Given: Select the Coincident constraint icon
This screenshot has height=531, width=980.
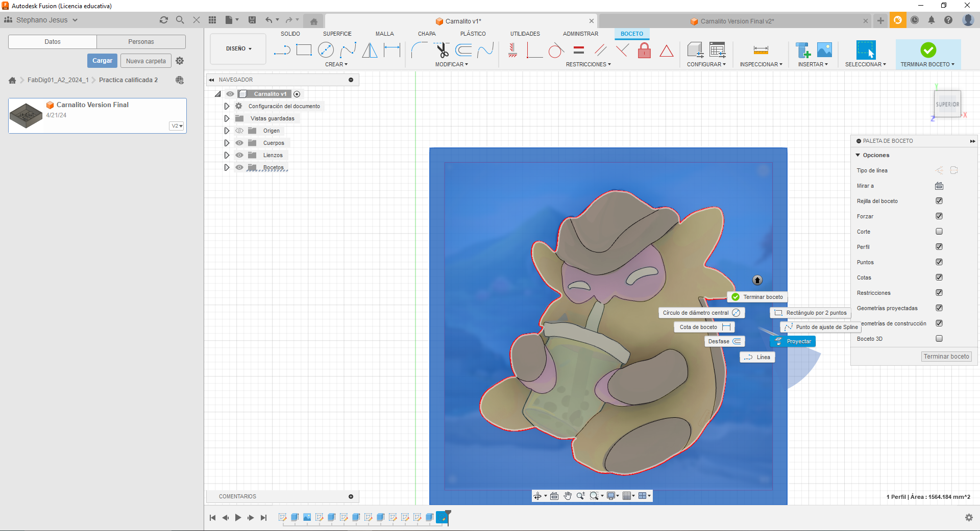Looking at the screenshot, I should (x=534, y=50).
